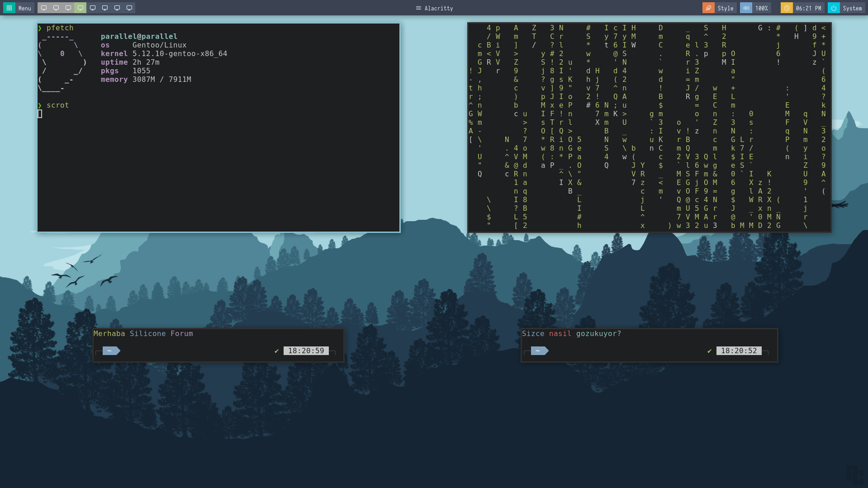The image size is (868, 488).
Task: Click the scrot command line
Action: (57, 105)
